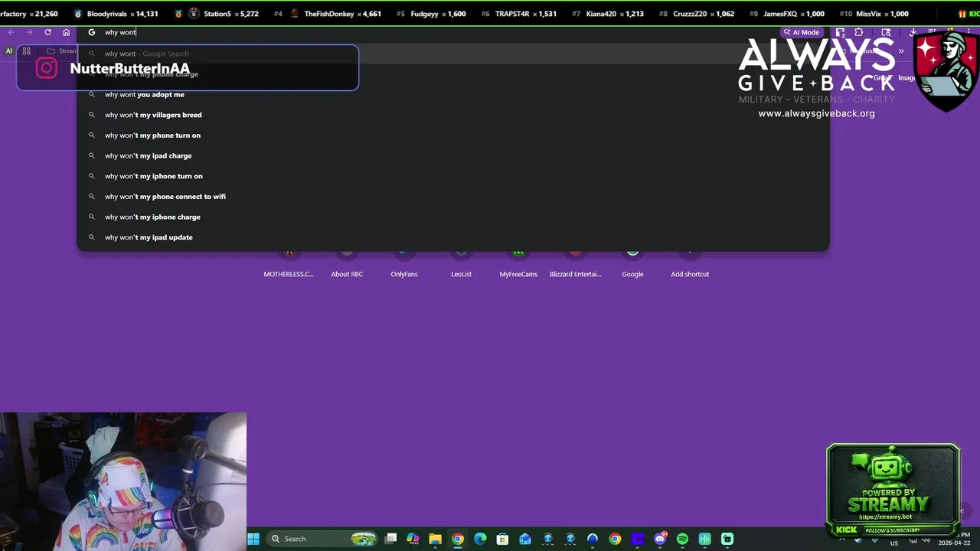Open the apps grid bookmark icon
980x551 pixels.
26,51
